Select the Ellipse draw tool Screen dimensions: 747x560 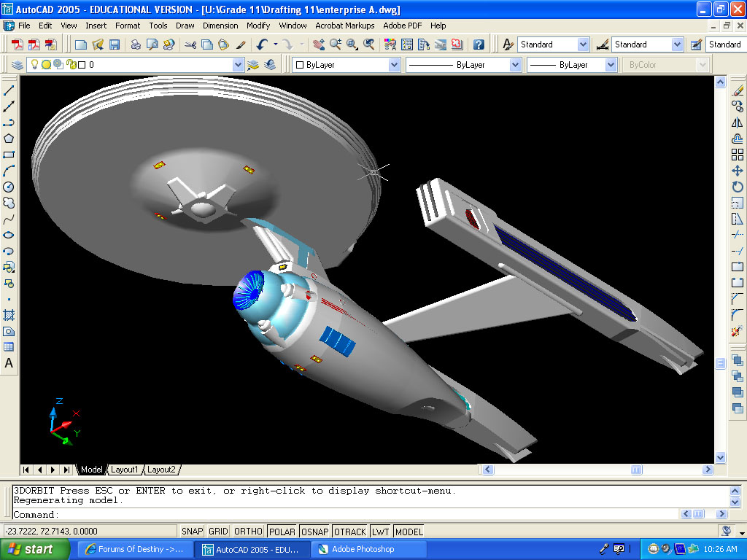click(x=9, y=236)
